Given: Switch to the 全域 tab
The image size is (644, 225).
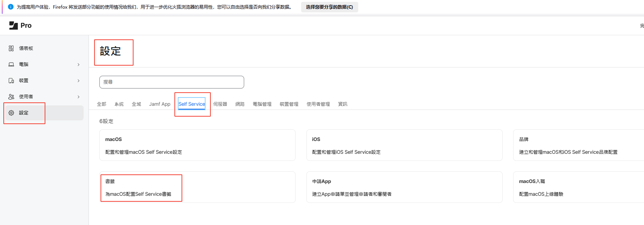Looking at the screenshot, I should (137, 104).
